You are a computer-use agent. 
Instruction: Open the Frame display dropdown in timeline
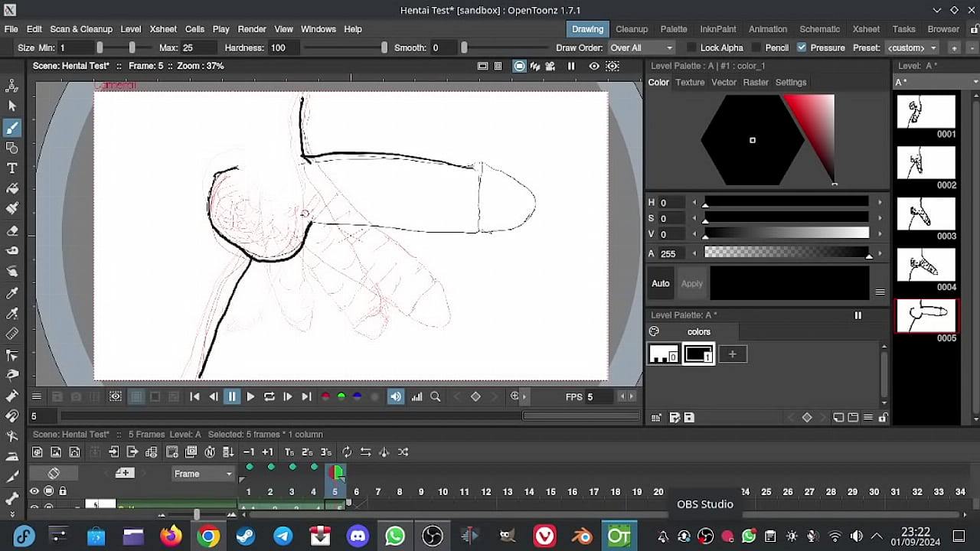coord(202,474)
